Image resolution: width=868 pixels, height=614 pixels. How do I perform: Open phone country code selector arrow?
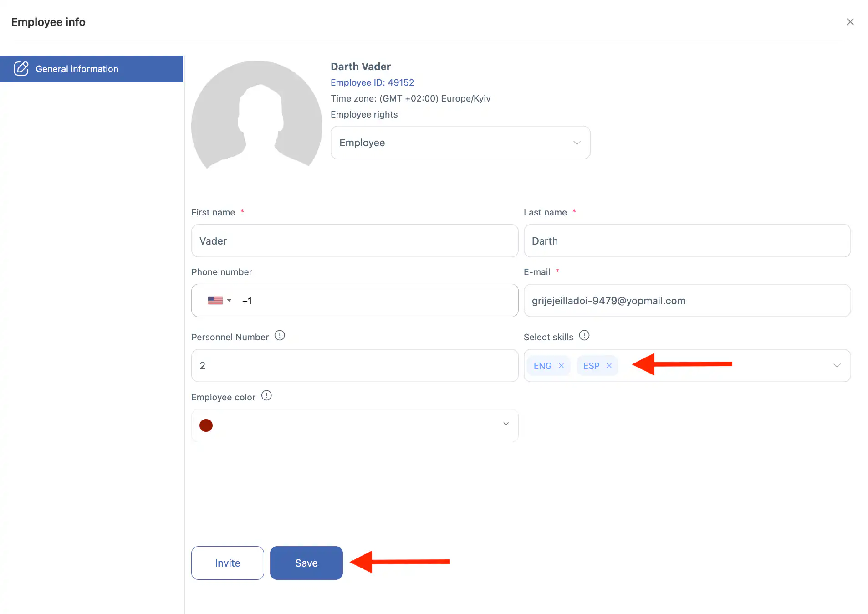(x=229, y=301)
